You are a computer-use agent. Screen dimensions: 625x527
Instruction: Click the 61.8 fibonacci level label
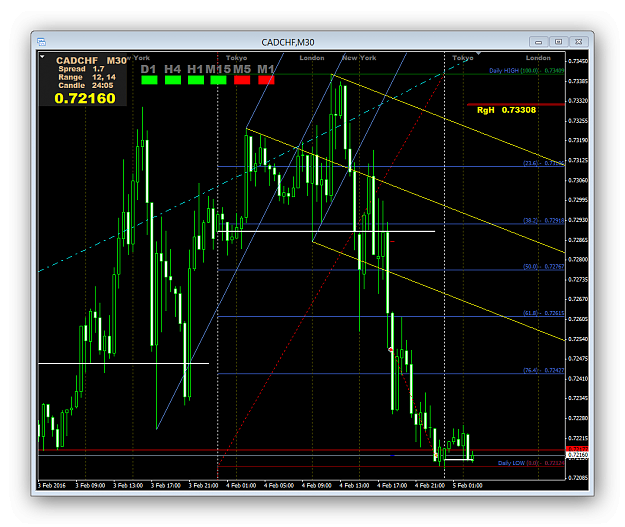click(544, 313)
